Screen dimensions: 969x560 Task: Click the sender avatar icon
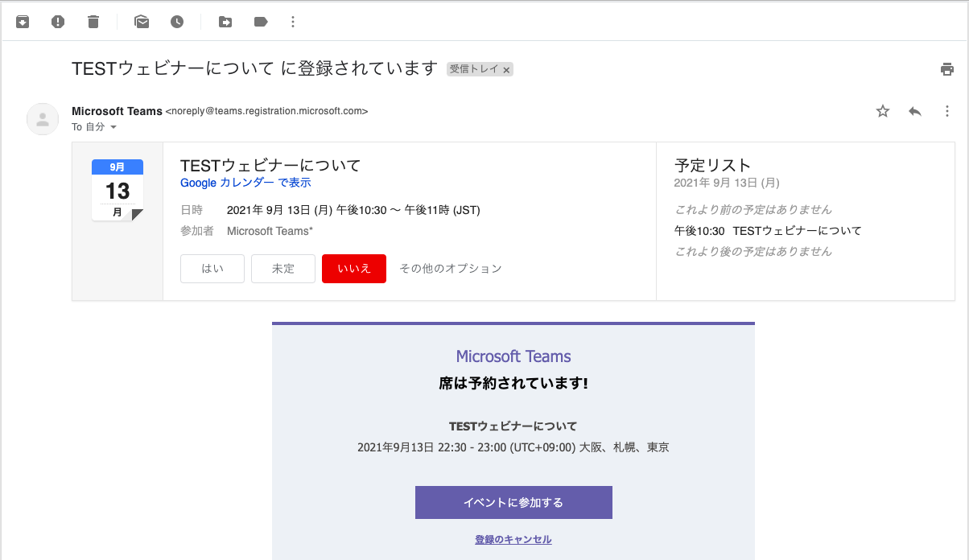[43, 119]
